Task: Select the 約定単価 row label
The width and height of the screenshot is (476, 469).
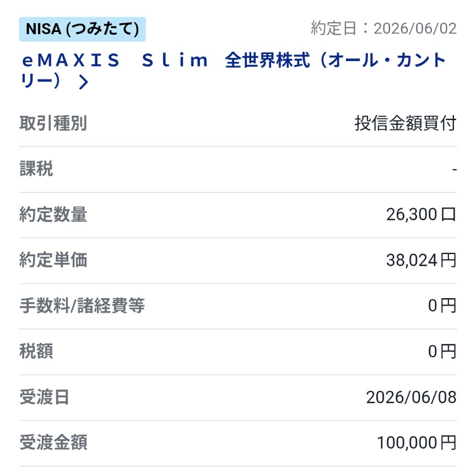Action: [53, 260]
